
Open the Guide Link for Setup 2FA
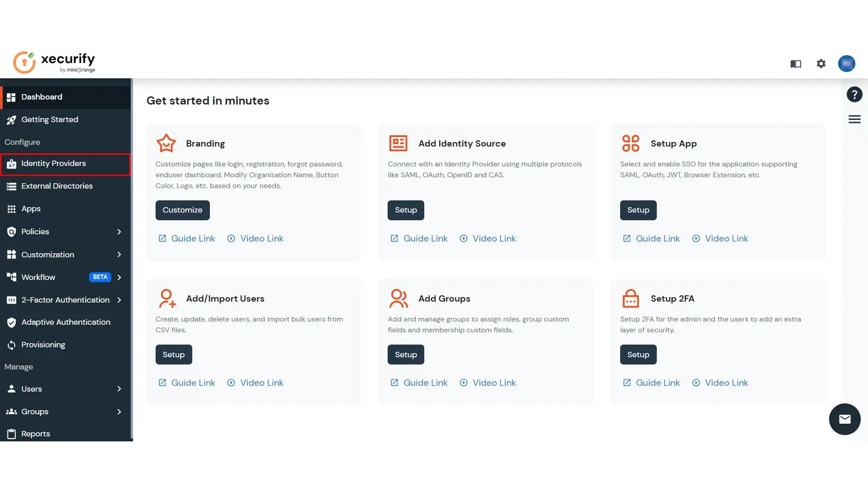click(658, 382)
